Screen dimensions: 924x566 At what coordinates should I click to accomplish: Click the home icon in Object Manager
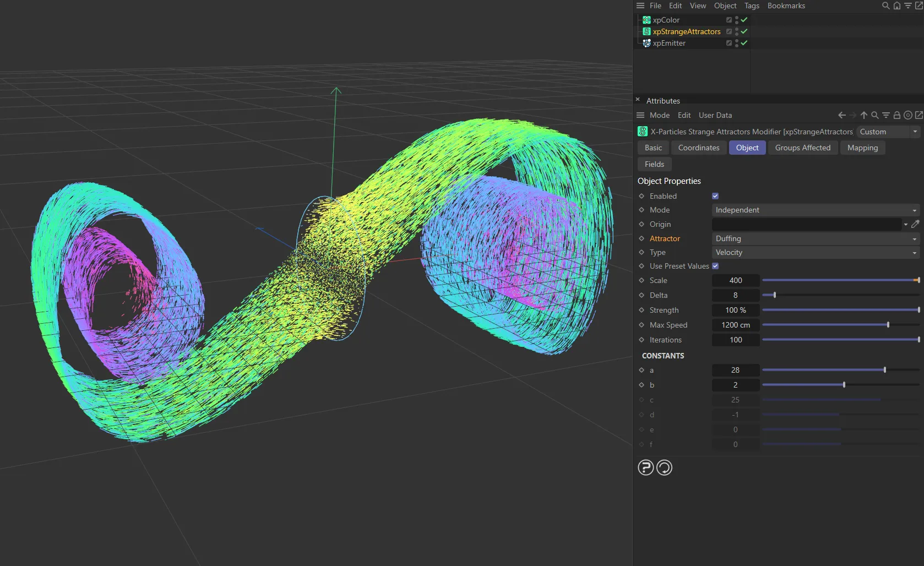[897, 6]
